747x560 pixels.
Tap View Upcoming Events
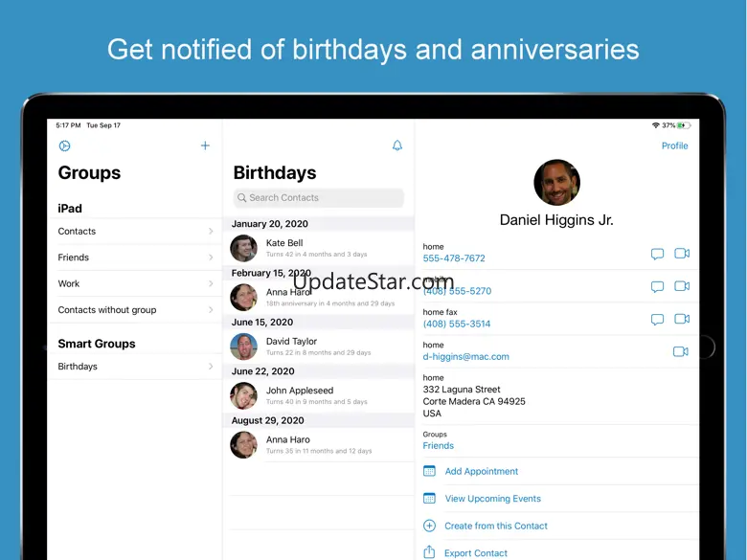[493, 499]
